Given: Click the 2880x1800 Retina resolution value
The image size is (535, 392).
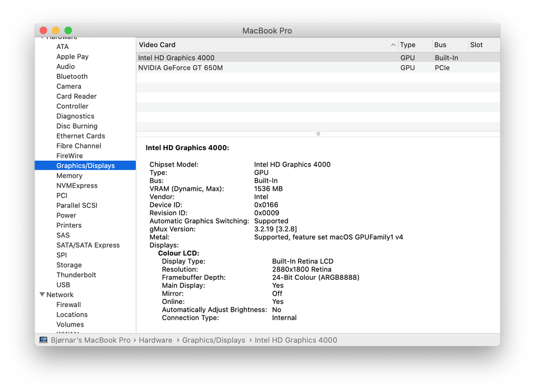Looking at the screenshot, I should coord(301,269).
